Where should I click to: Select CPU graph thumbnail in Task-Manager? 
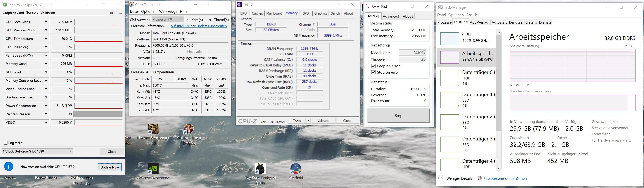point(450,38)
